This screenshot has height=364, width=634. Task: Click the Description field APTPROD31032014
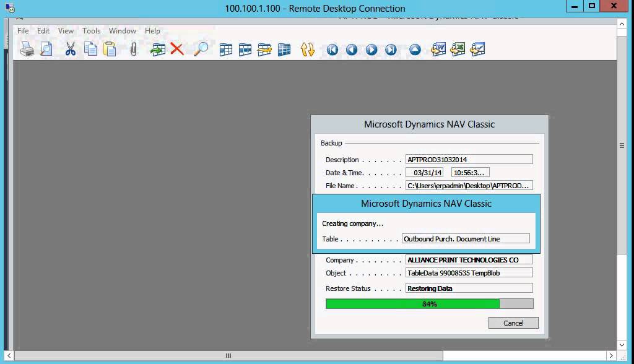(469, 159)
